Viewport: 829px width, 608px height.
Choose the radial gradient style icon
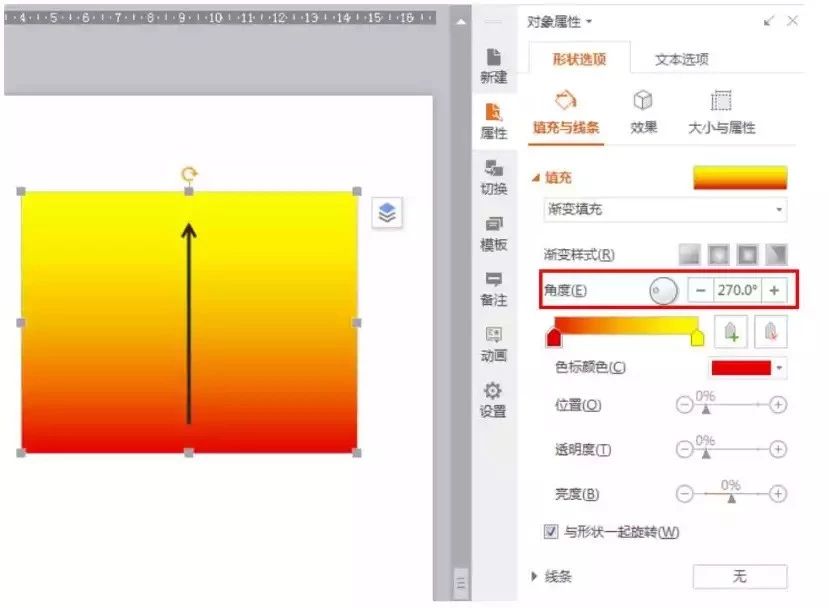[719, 255]
